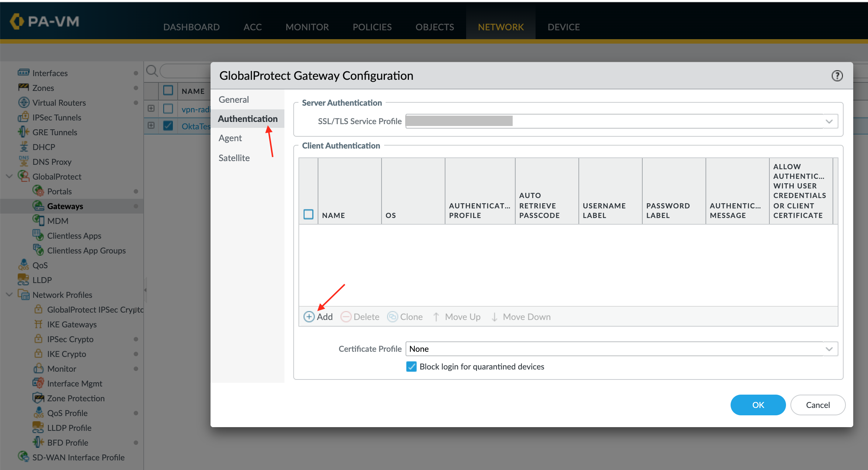Viewport: 868px width, 470px height.
Task: Check the Client Authentication select-all checkbox
Action: click(x=308, y=215)
